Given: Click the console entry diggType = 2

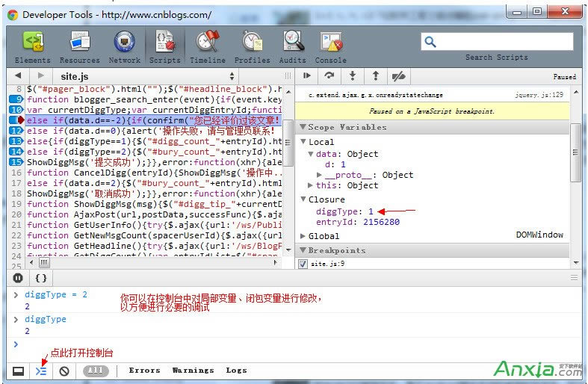Looking at the screenshot, I should (56, 295).
